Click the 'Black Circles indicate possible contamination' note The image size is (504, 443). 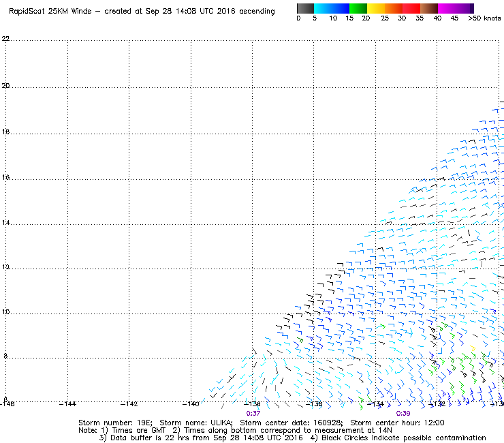(x=404, y=438)
